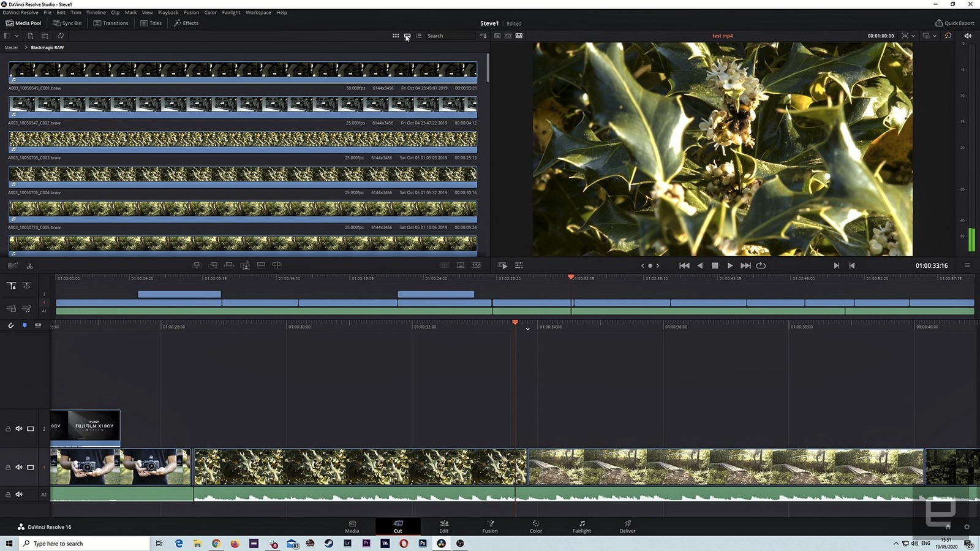Image resolution: width=980 pixels, height=551 pixels.
Task: Click the media pool sort icon
Action: (x=483, y=36)
